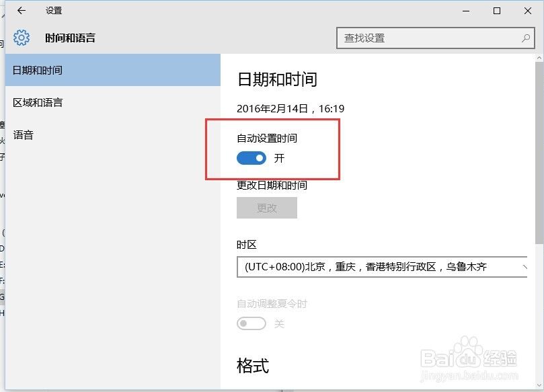544x392 pixels.
Task: Click the back arrow in title bar
Action: [x=22, y=11]
